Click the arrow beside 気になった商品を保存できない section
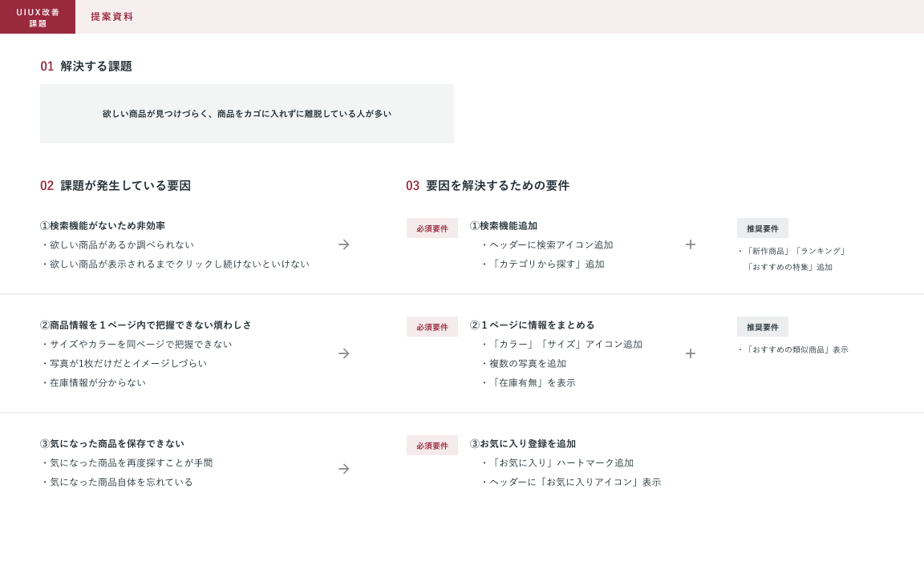 344,469
